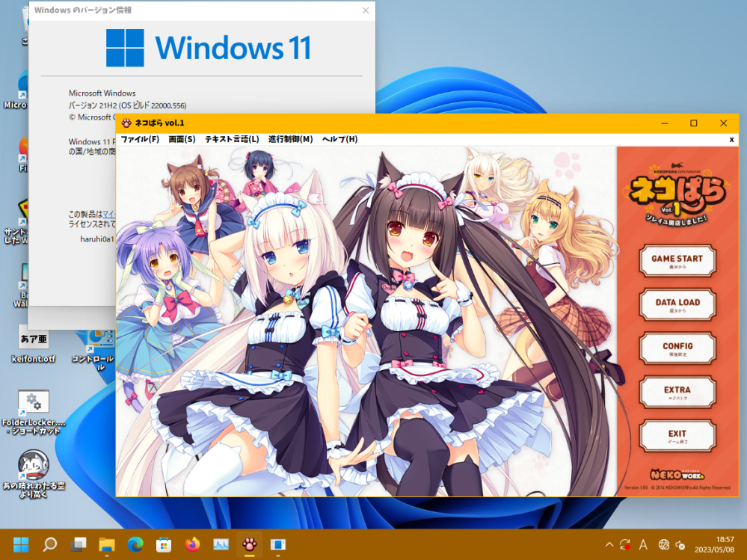Open Firefox from the taskbar

point(192,544)
